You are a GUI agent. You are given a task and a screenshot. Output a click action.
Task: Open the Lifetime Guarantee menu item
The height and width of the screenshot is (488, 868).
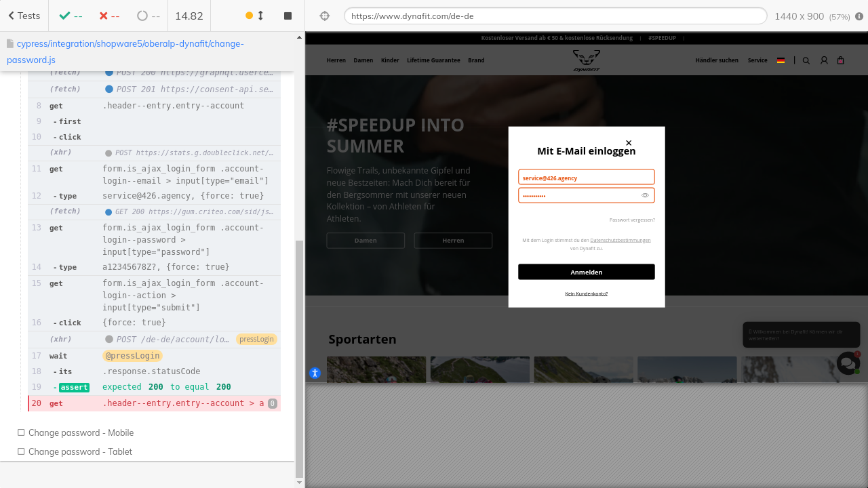point(433,60)
